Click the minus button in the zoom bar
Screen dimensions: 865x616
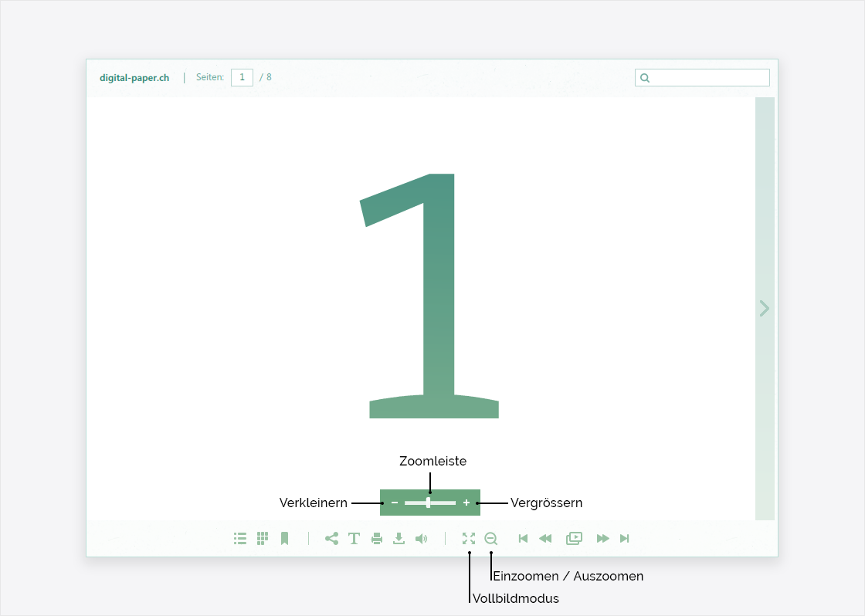[x=395, y=503]
